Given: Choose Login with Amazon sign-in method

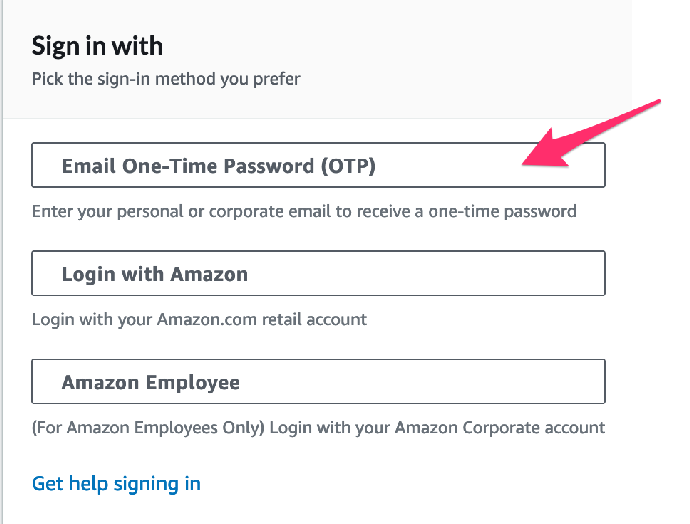Looking at the screenshot, I should click(x=318, y=274).
